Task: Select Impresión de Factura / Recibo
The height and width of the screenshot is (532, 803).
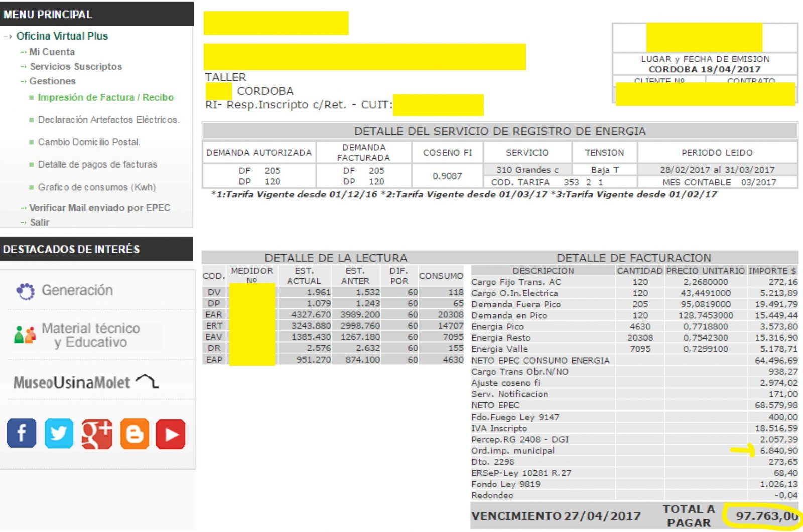Action: point(105,97)
